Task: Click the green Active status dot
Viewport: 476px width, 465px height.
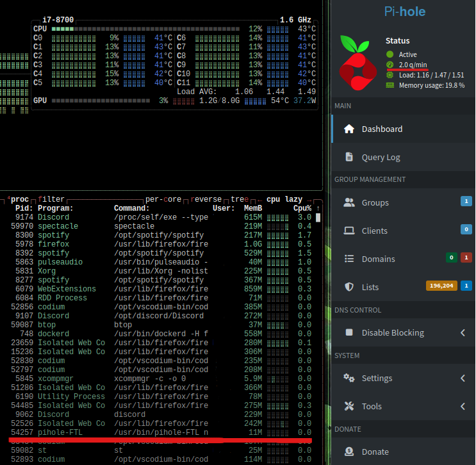Action: 390,54
